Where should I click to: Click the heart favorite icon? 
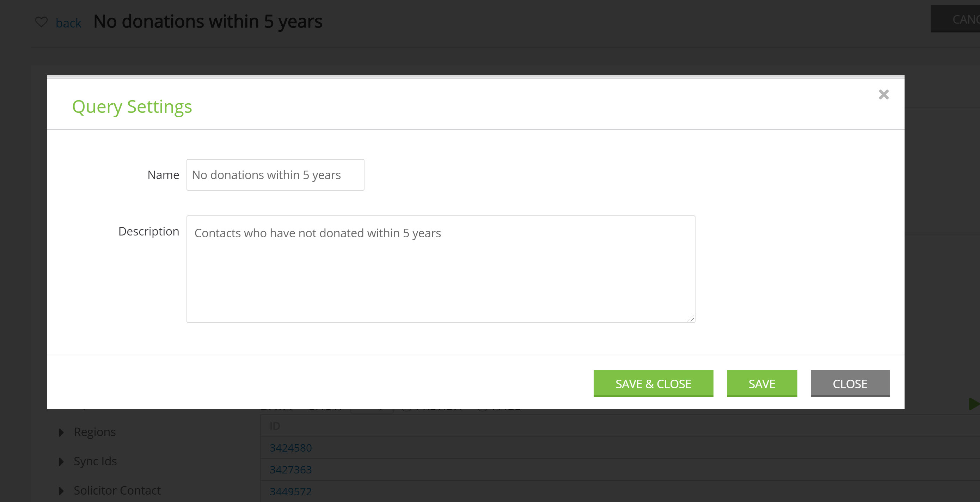(x=42, y=22)
